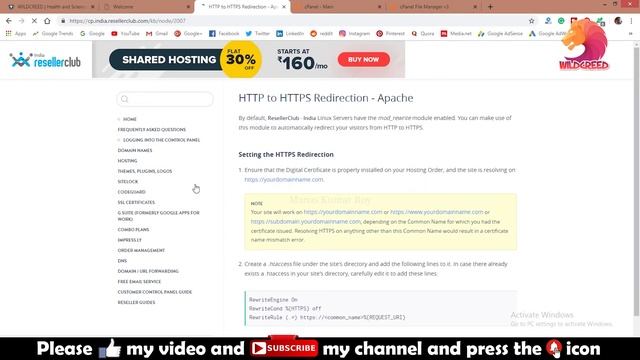Open a new browser tab with plus

pyautogui.click(x=490, y=7)
